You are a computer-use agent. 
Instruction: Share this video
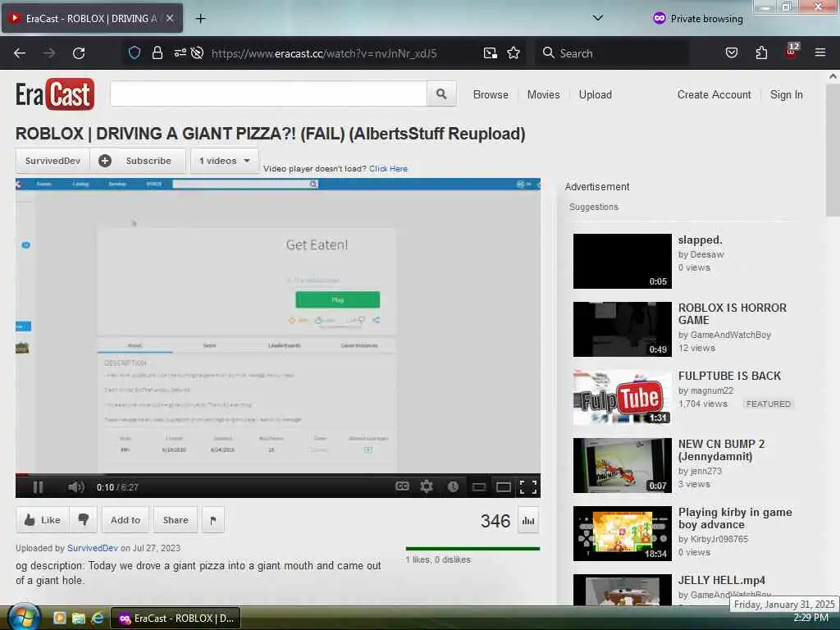point(176,519)
